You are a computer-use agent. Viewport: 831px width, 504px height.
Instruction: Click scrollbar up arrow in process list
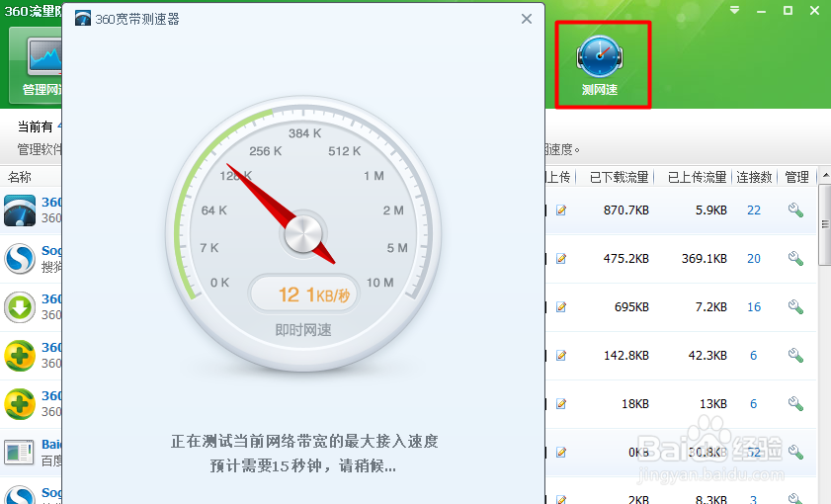[x=825, y=176]
